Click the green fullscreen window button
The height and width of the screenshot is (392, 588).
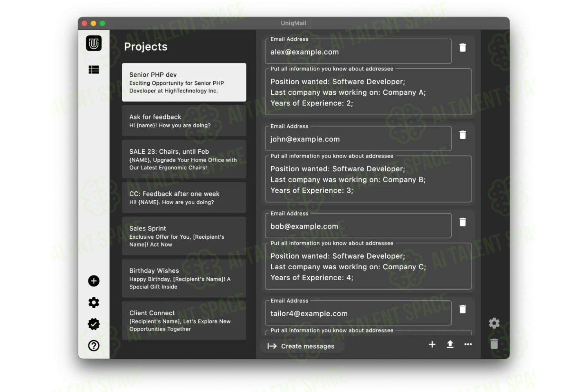102,24
